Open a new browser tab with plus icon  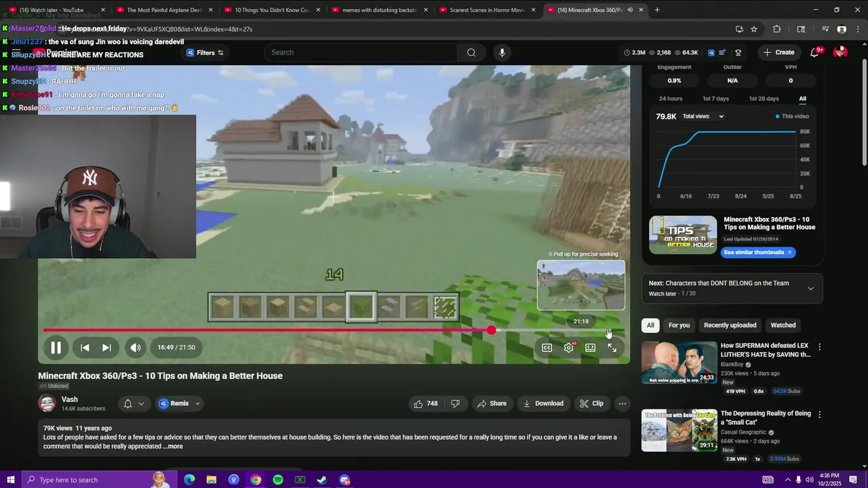pyautogui.click(x=657, y=10)
